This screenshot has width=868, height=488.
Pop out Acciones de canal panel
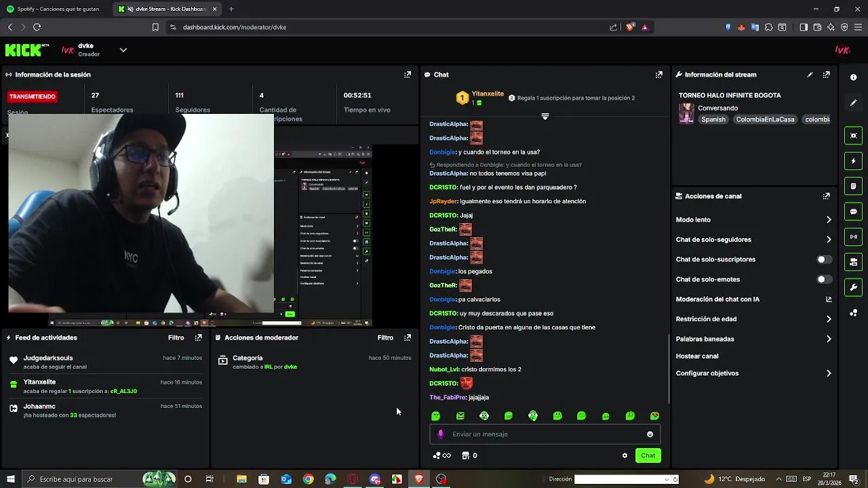coord(826,196)
